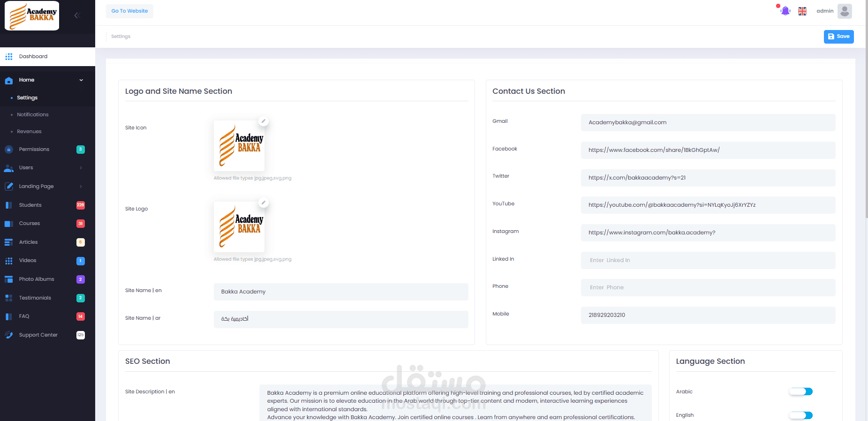Click the admin username label
The height and width of the screenshot is (421, 868).
825,11
